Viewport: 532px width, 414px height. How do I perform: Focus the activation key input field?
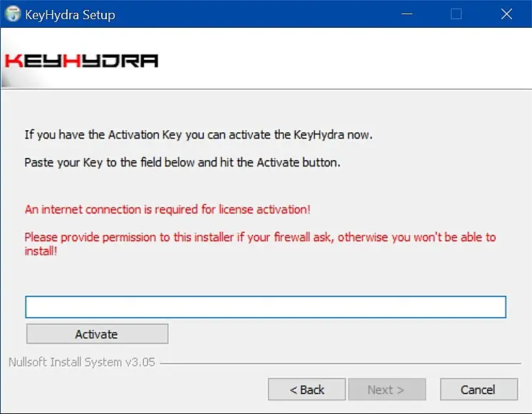[266, 307]
